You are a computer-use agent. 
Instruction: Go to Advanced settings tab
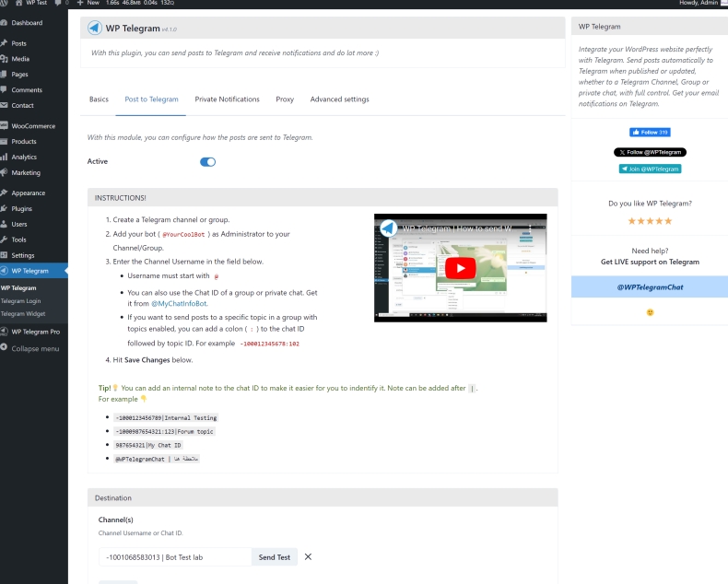pos(339,99)
